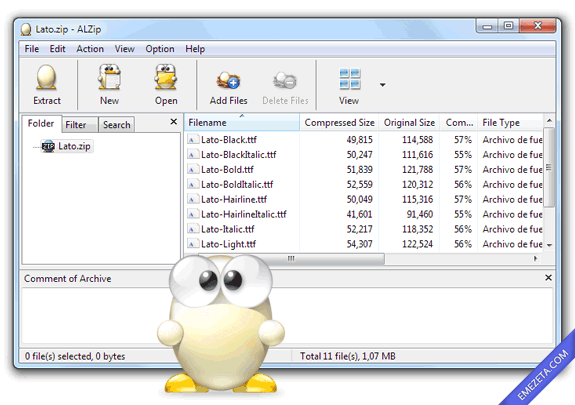Click original size value 91,460
The width and height of the screenshot is (575, 405).
[x=420, y=214]
